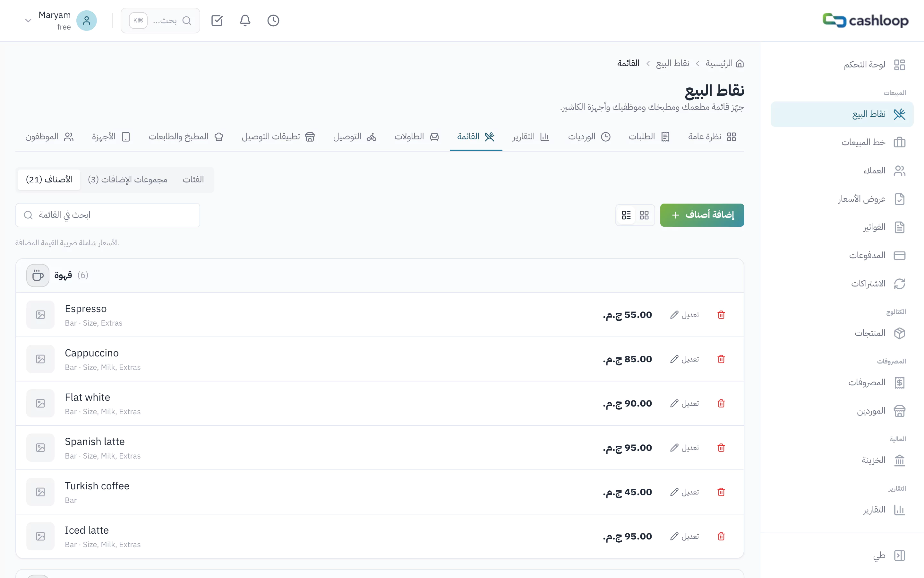Delete the Turkish coffee item with trash icon
Screen dimensions: 924x578
coord(721,492)
